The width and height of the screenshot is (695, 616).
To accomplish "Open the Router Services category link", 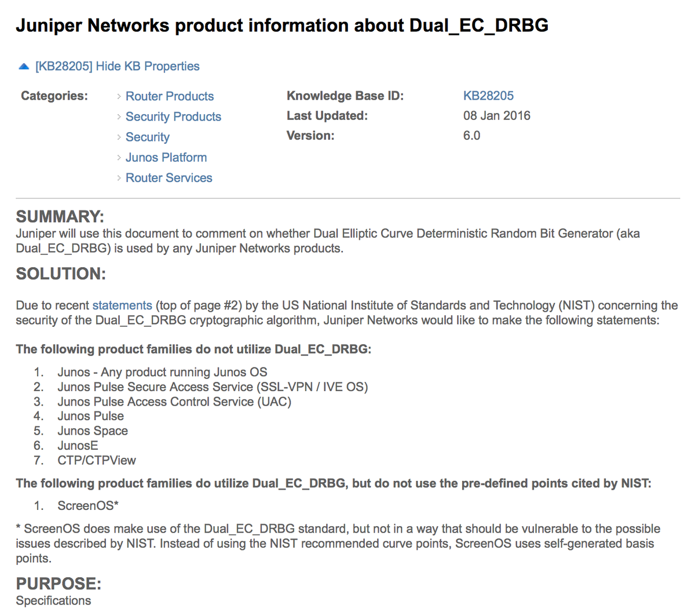I will coord(169,178).
